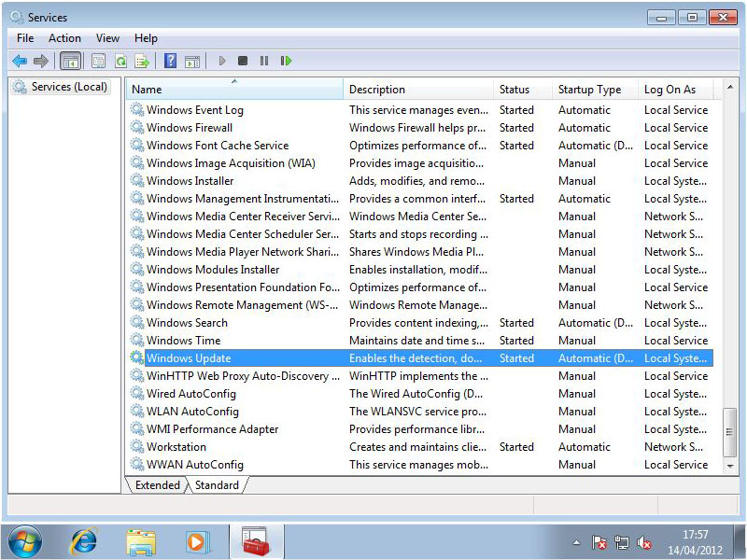The width and height of the screenshot is (747, 560).
Task: Click the scroll-up arrow of the services list
Action: 730,87
